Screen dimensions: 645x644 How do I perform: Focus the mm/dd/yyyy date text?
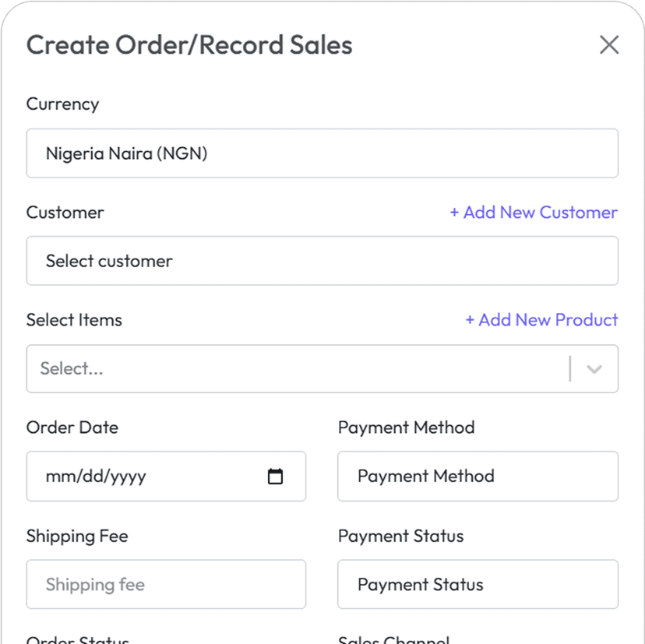point(96,477)
